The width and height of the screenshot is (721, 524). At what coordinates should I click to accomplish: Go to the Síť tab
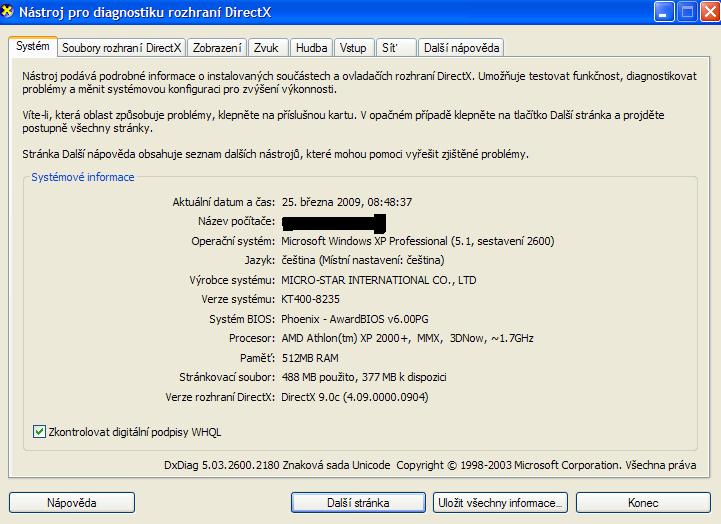(396, 48)
